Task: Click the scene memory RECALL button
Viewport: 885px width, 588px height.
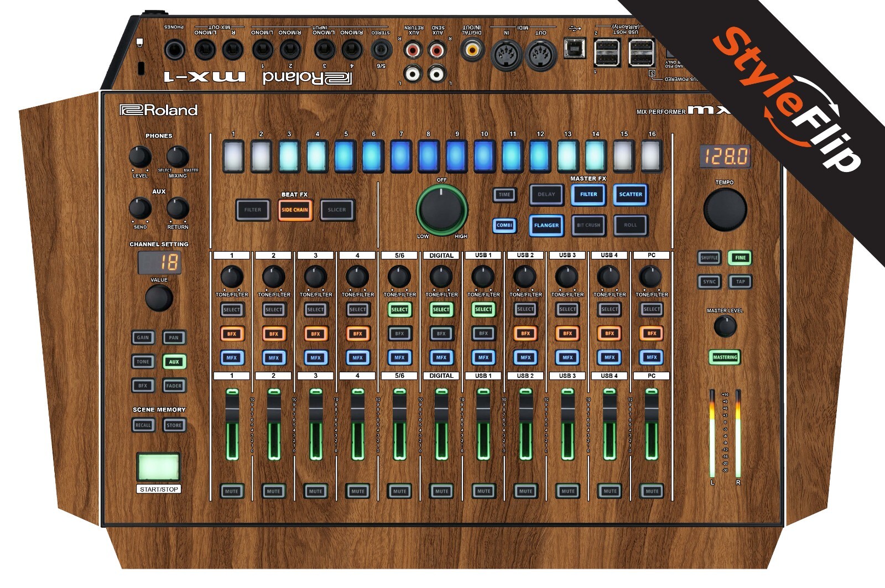Action: [143, 425]
